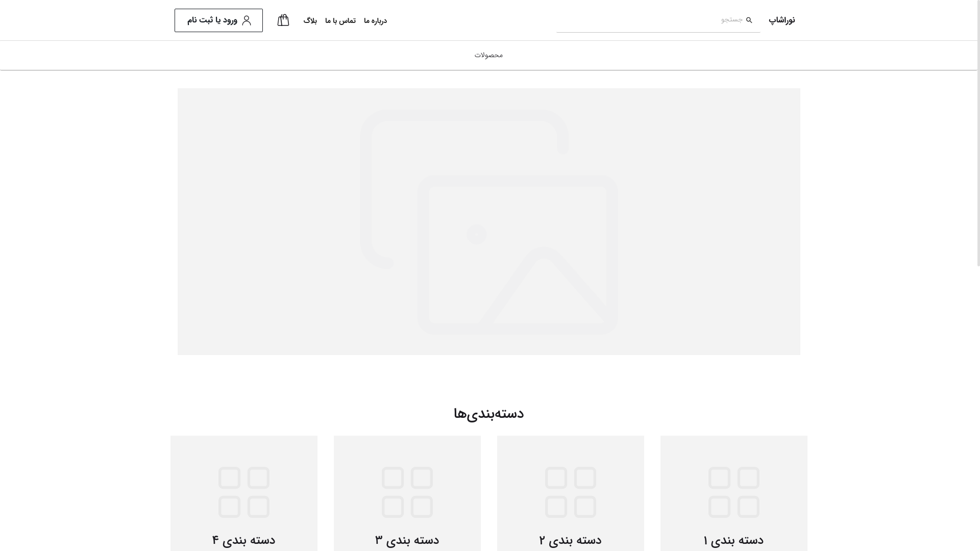Click the grid icon above دسته بندی ۲
The width and height of the screenshot is (980, 551).
coord(571,492)
